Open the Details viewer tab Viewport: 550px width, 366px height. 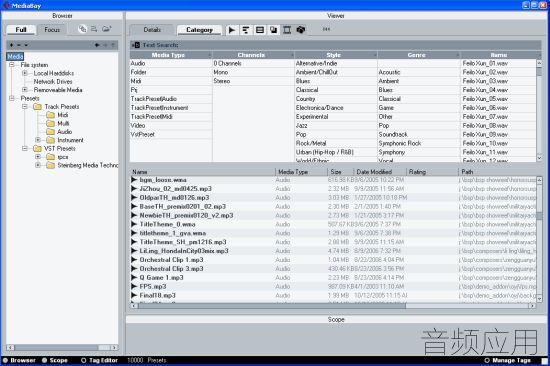coord(152,30)
